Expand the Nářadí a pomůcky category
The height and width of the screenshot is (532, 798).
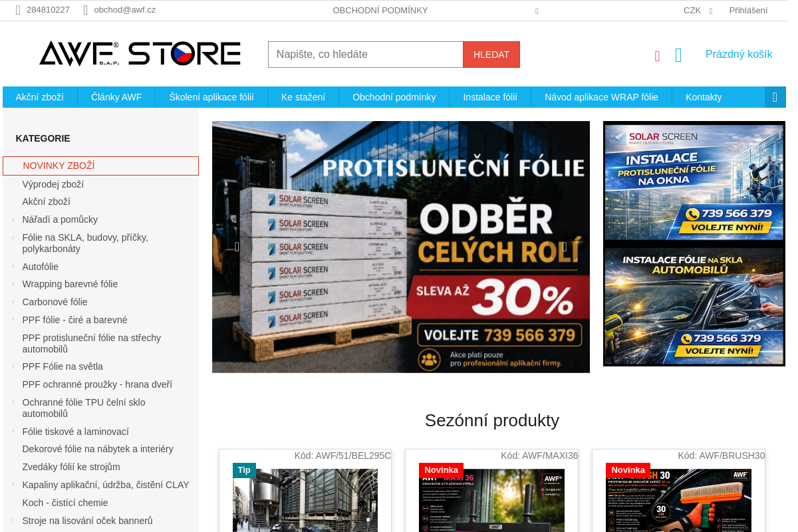pos(13,219)
